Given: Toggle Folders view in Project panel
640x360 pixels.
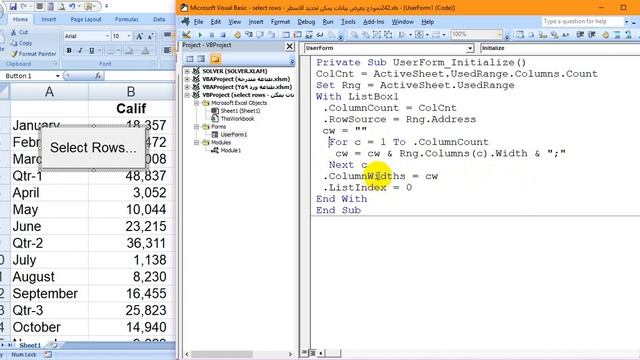Looking at the screenshot, I should pyautogui.click(x=215, y=59).
